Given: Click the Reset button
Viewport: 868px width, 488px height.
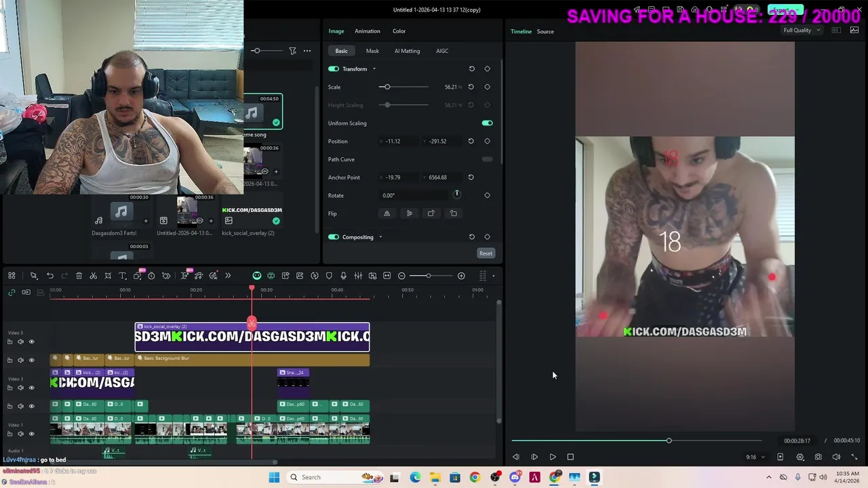Looking at the screenshot, I should pos(486,253).
